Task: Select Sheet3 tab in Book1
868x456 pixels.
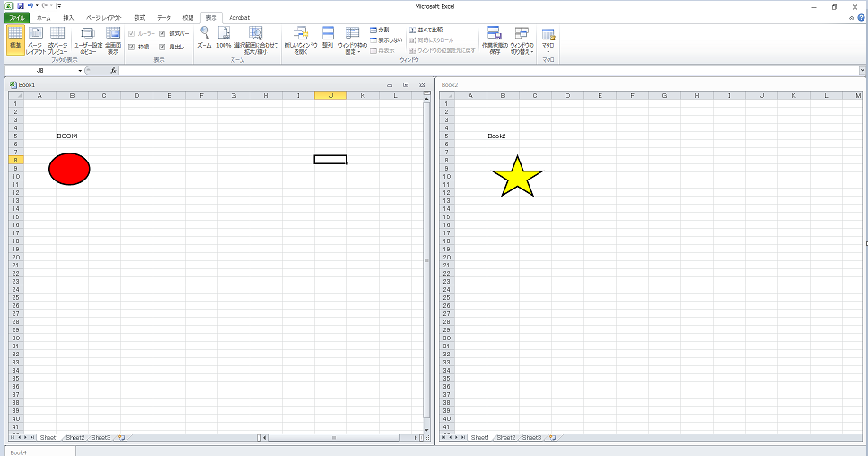Action: [x=101, y=438]
